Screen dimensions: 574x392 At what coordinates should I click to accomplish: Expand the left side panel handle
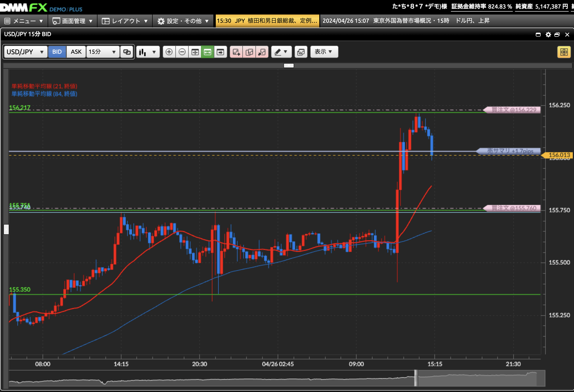point(7,229)
